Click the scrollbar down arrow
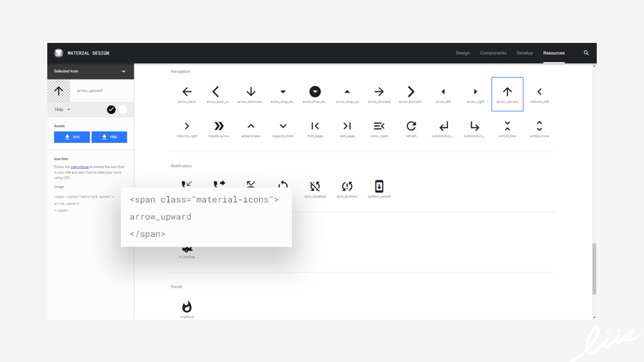This screenshot has height=362, width=644. pos(594,317)
